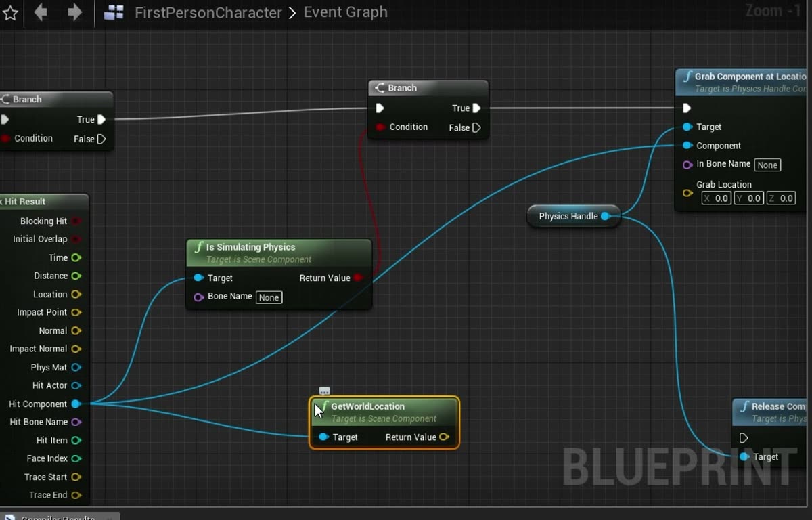Click the Hit Bone Name output pin
The height and width of the screenshot is (520, 812).
tap(76, 422)
